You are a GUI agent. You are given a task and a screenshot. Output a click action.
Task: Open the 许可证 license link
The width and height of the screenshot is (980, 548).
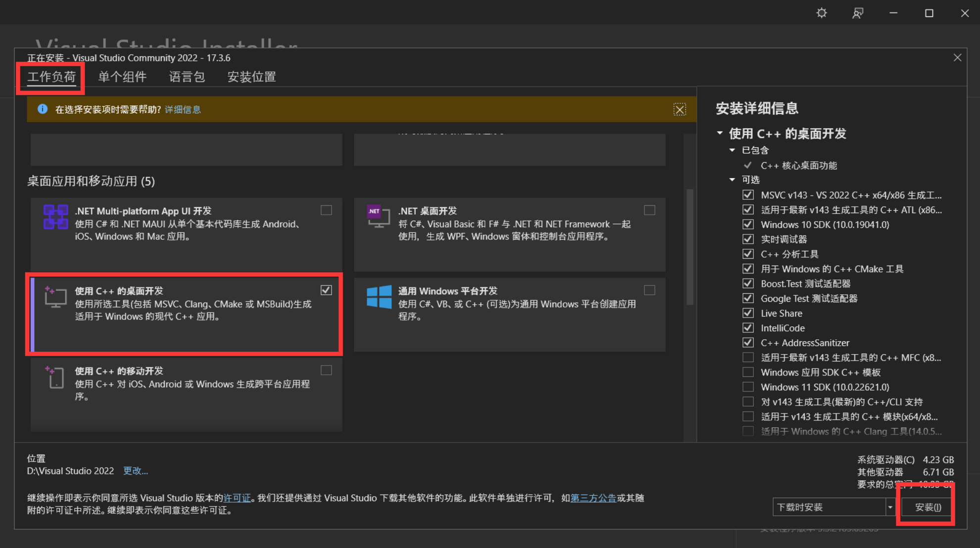[237, 498]
